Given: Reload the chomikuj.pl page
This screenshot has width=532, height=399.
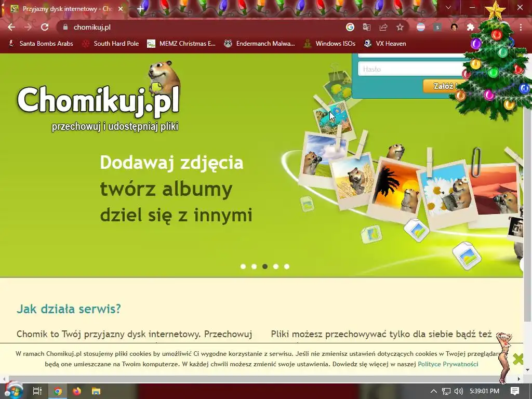Looking at the screenshot, I should point(45,27).
